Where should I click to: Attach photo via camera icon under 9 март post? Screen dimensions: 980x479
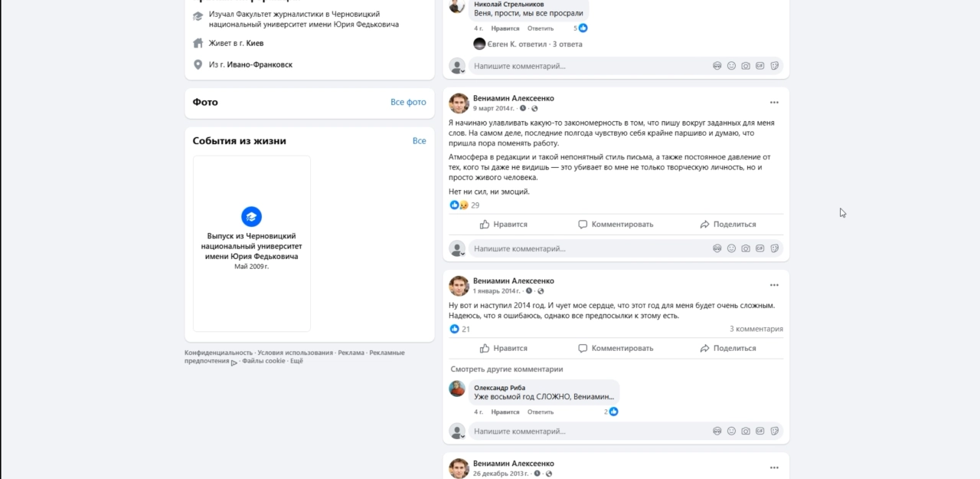[746, 248]
